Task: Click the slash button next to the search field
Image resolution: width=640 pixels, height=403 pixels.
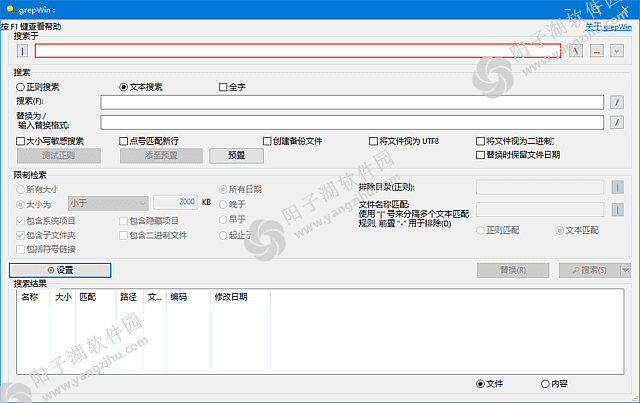Action: pyautogui.click(x=617, y=102)
